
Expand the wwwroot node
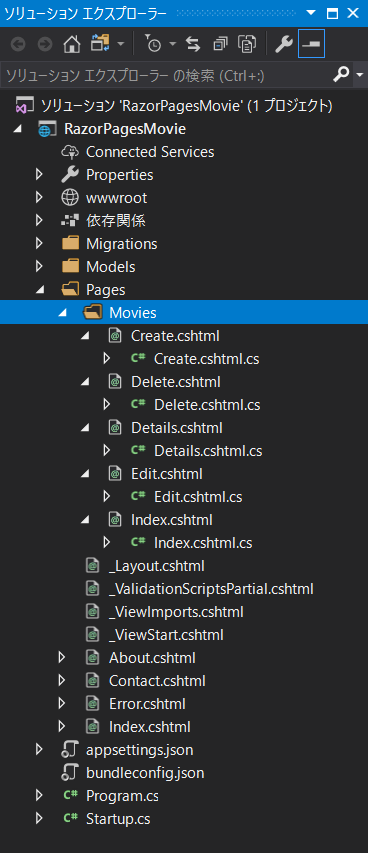tap(39, 197)
